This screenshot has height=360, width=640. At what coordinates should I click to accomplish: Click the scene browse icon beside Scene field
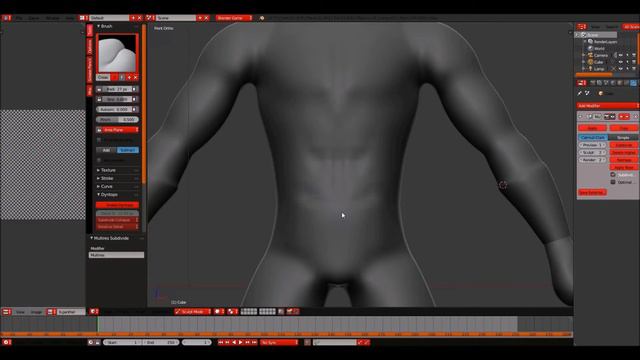coord(150,18)
